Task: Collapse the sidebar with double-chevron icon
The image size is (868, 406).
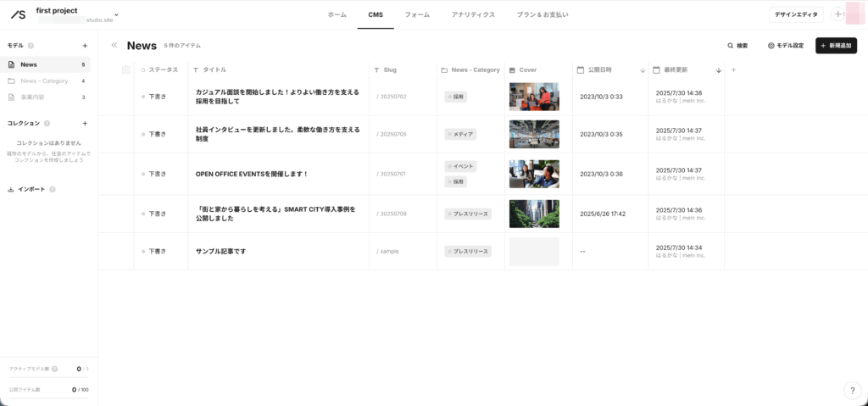Action: [114, 45]
